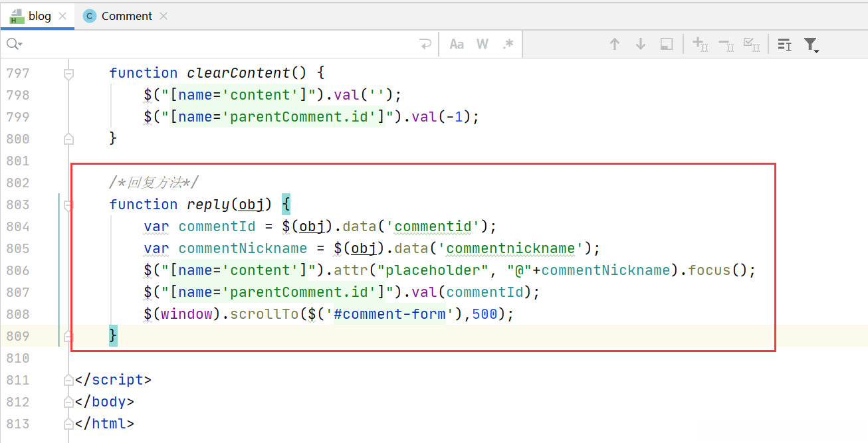Click line number 801 in gutter
868x443 pixels.
18,161
